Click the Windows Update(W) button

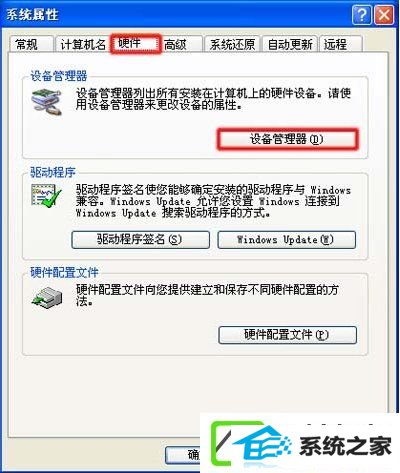(x=287, y=239)
